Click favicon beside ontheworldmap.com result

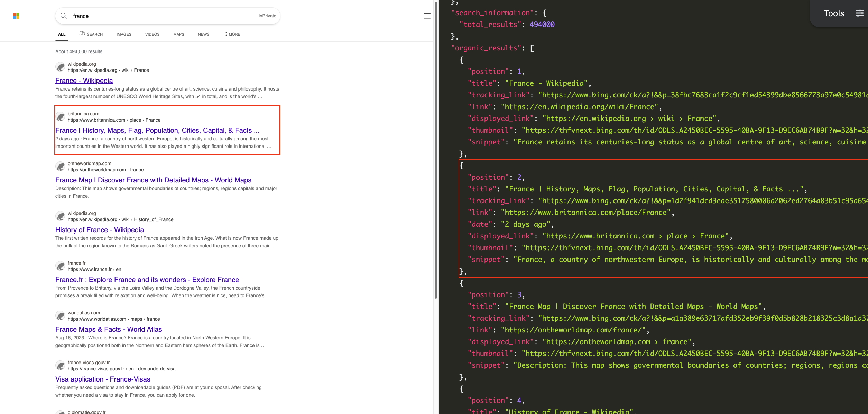click(61, 167)
